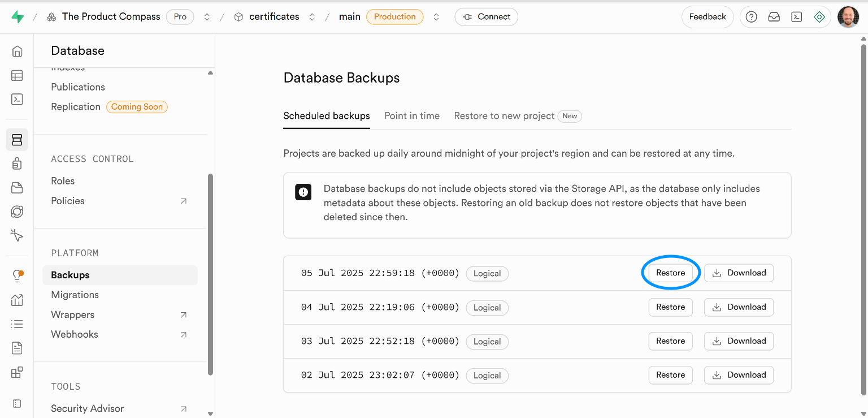This screenshot has width=868, height=418.
Task: Open the Realtime cursor icon
Action: (17, 235)
